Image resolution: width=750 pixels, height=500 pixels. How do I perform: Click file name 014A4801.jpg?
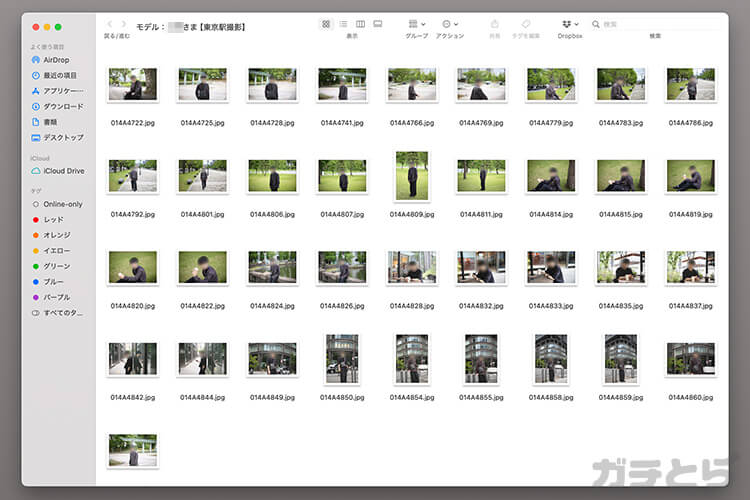point(202,214)
